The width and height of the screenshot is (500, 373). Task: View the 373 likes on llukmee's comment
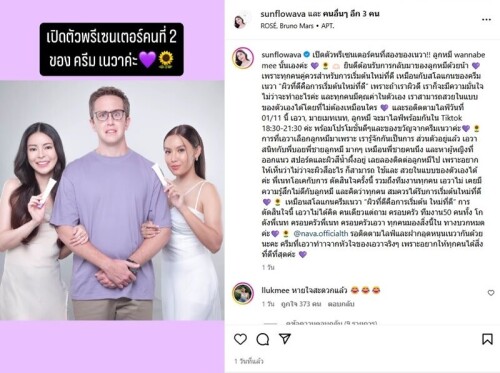pyautogui.click(x=301, y=304)
